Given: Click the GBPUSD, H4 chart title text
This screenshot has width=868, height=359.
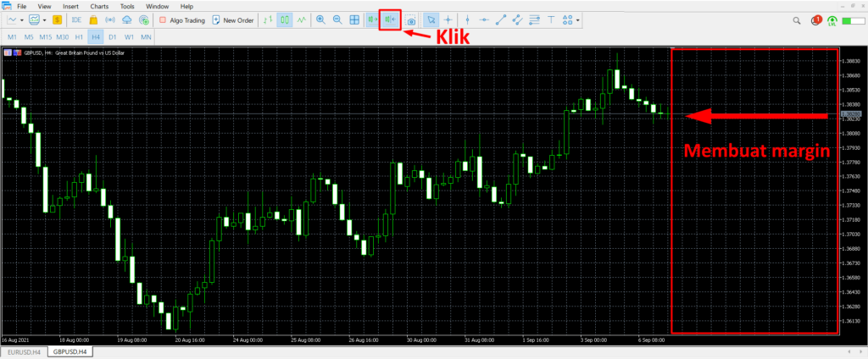Looking at the screenshot, I should point(74,52).
